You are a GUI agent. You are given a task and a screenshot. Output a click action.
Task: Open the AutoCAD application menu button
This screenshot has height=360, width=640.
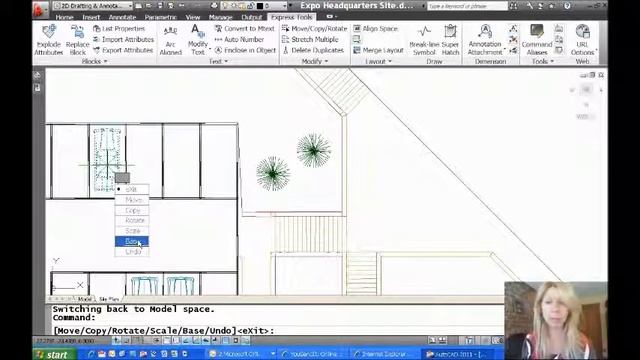(x=40, y=9)
